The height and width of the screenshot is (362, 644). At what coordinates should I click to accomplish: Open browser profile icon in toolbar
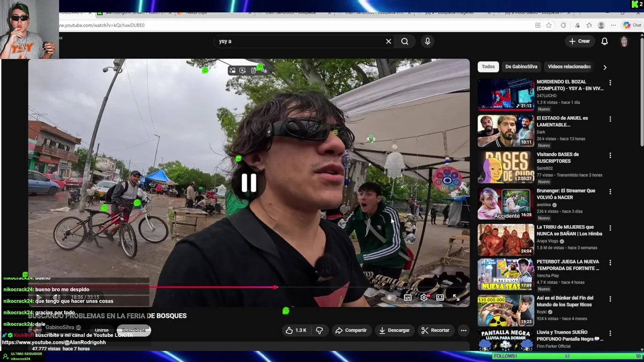point(601,25)
